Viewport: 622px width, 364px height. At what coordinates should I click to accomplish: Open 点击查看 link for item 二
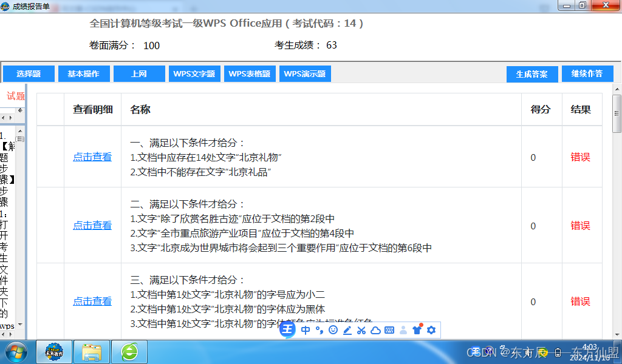coord(92,225)
